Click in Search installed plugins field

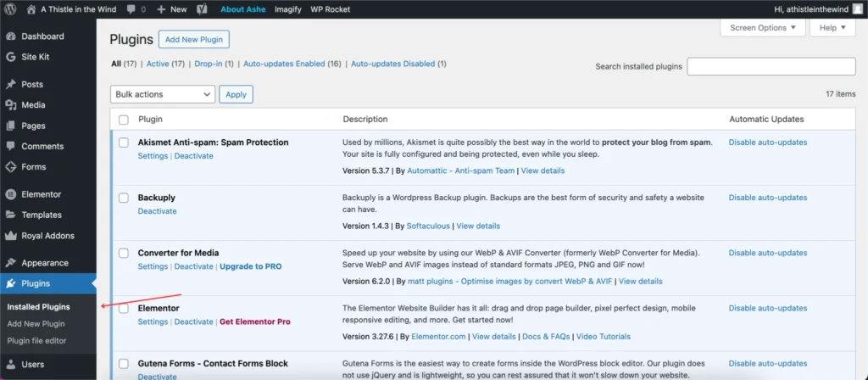[771, 66]
